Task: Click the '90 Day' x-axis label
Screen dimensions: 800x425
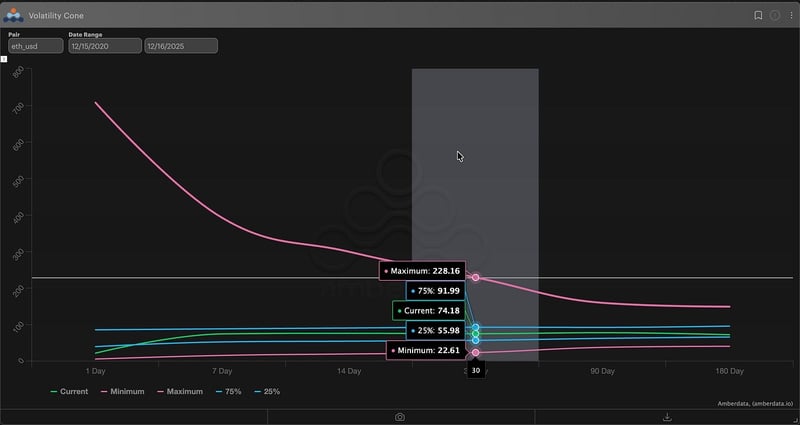Action: coord(603,371)
